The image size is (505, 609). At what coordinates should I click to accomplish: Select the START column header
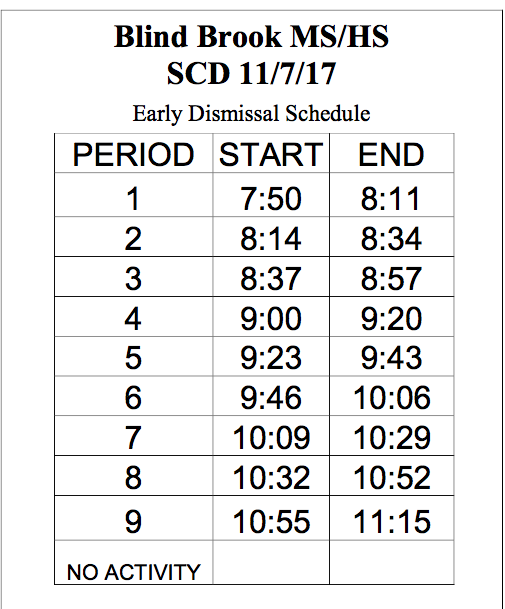[x=271, y=154]
